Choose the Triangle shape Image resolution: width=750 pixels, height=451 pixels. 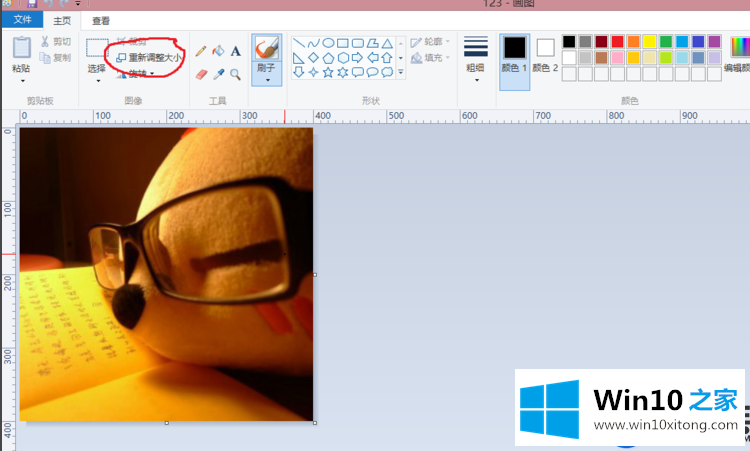tap(387, 43)
